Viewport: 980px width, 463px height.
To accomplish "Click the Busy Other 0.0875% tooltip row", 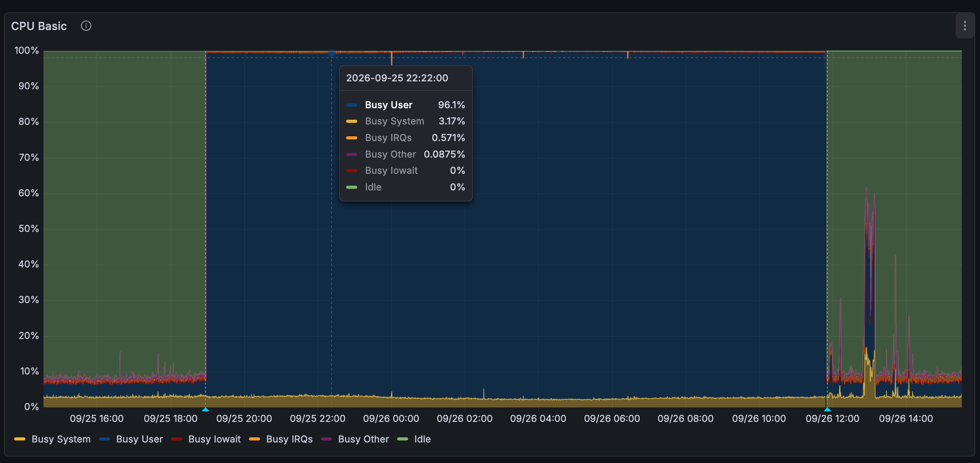I will point(406,154).
